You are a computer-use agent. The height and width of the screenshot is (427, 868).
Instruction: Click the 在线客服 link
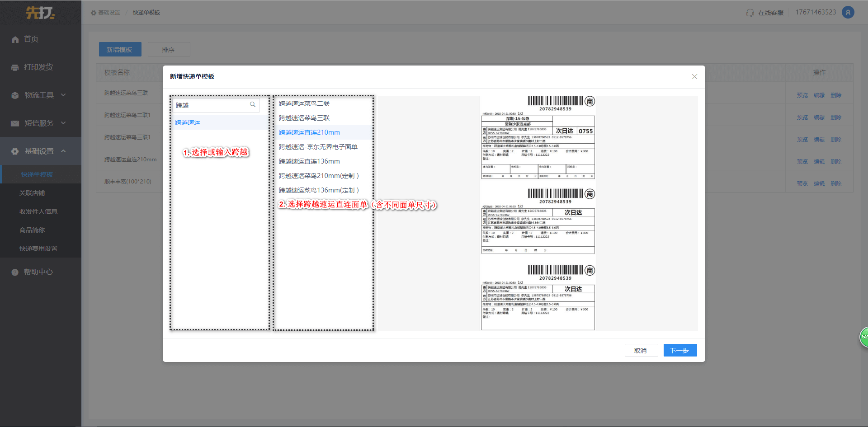(771, 13)
